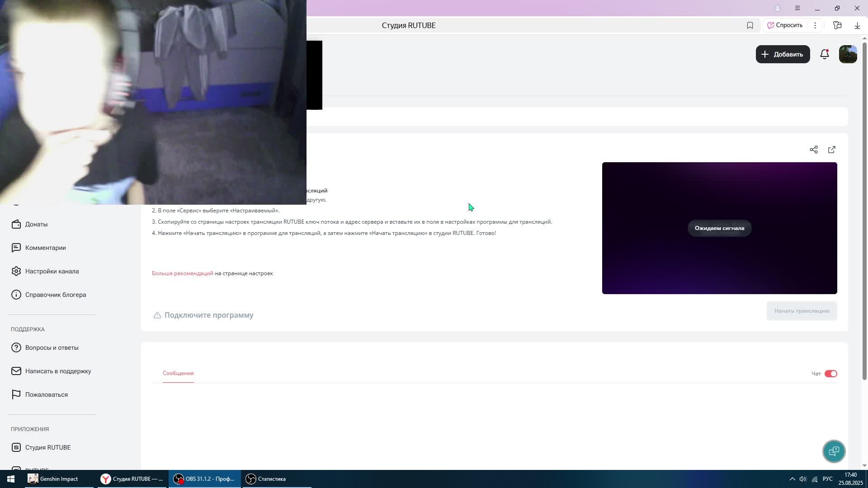The height and width of the screenshot is (488, 868).
Task: Open browser three-dot options menu
Action: [815, 25]
